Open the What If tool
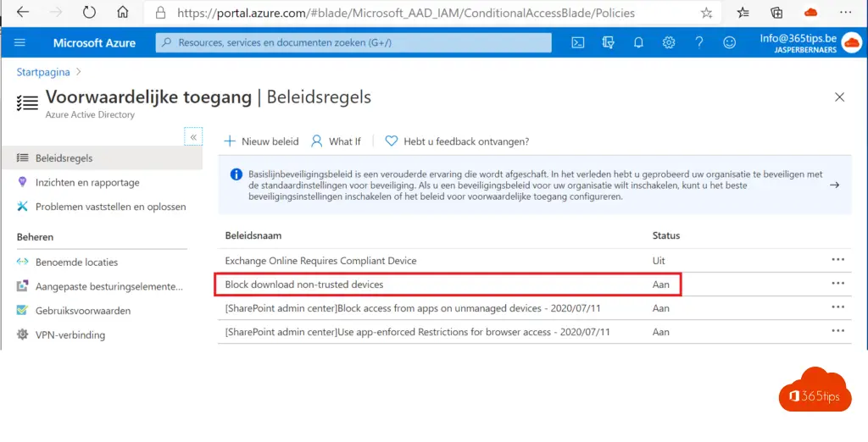The image size is (868, 442). [x=336, y=141]
